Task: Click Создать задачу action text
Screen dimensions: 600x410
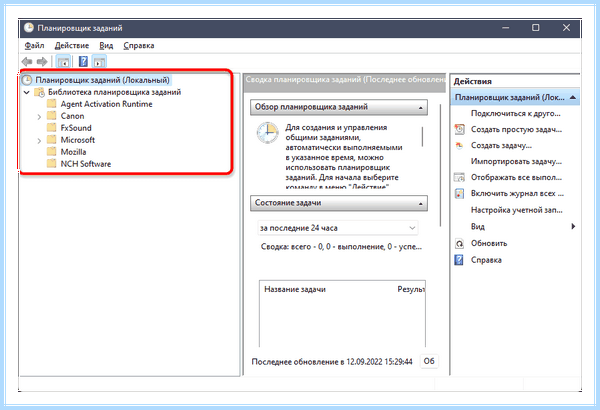Action: (501, 145)
